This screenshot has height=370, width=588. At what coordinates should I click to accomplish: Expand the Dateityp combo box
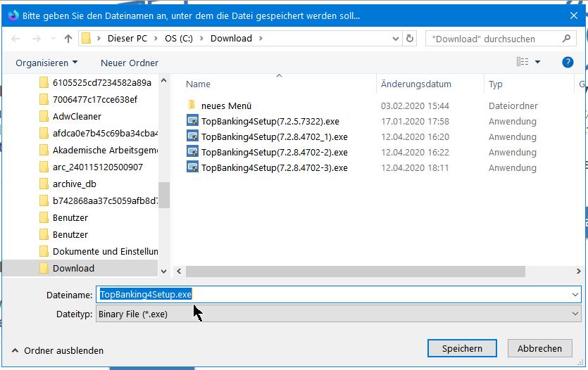click(575, 314)
